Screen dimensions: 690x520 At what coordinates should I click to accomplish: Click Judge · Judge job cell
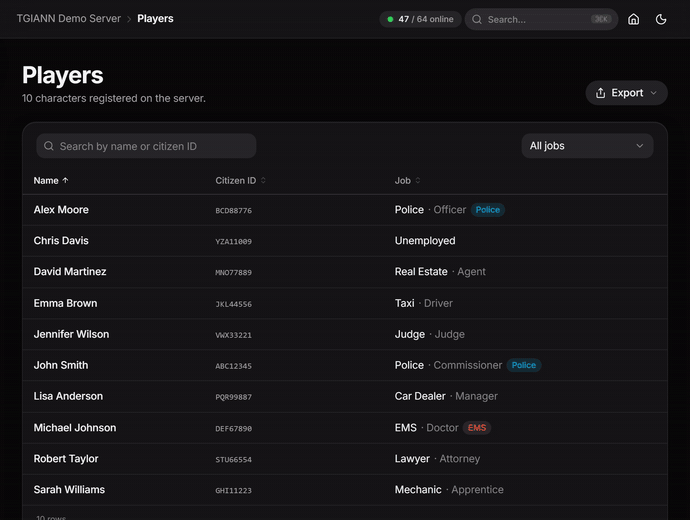point(429,334)
